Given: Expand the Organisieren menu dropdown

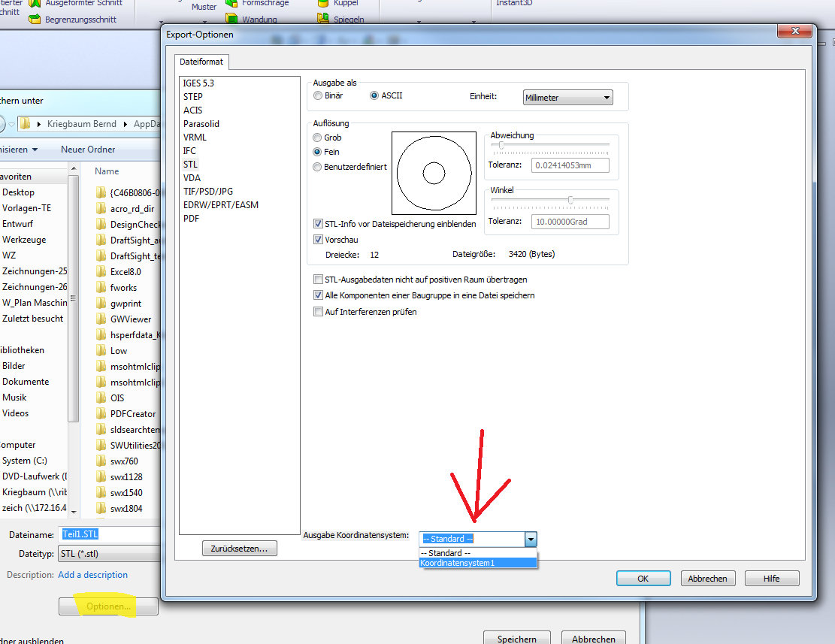Looking at the screenshot, I should pyautogui.click(x=35, y=150).
